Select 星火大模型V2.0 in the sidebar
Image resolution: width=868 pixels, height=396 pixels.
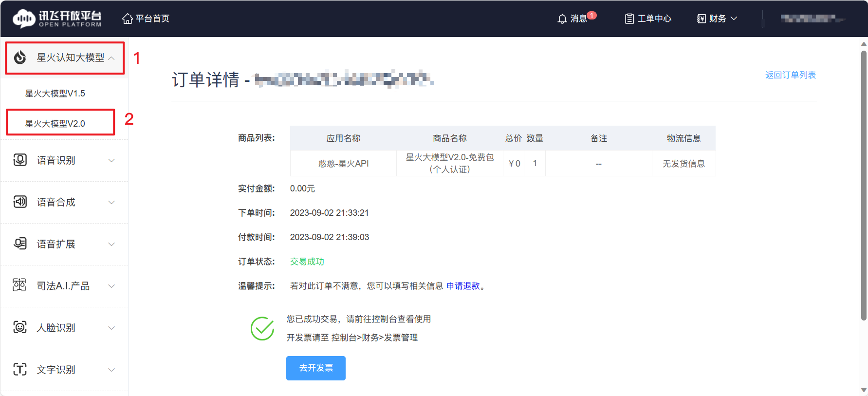click(x=55, y=124)
